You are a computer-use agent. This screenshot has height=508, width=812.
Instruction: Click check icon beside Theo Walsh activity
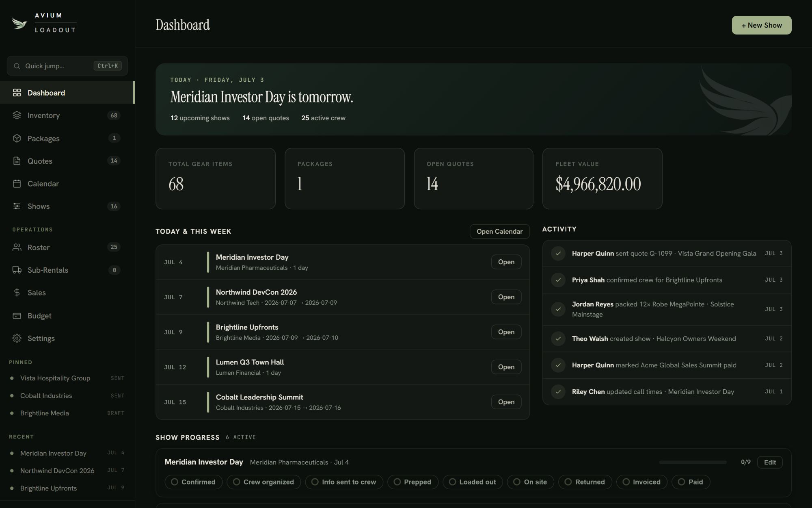point(558,339)
